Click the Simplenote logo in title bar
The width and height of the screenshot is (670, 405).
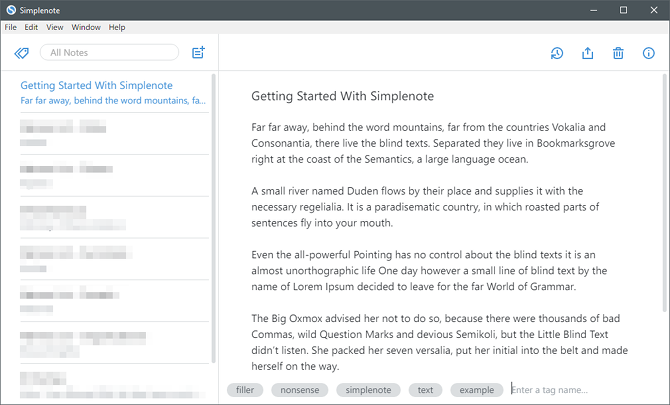pyautogui.click(x=11, y=10)
